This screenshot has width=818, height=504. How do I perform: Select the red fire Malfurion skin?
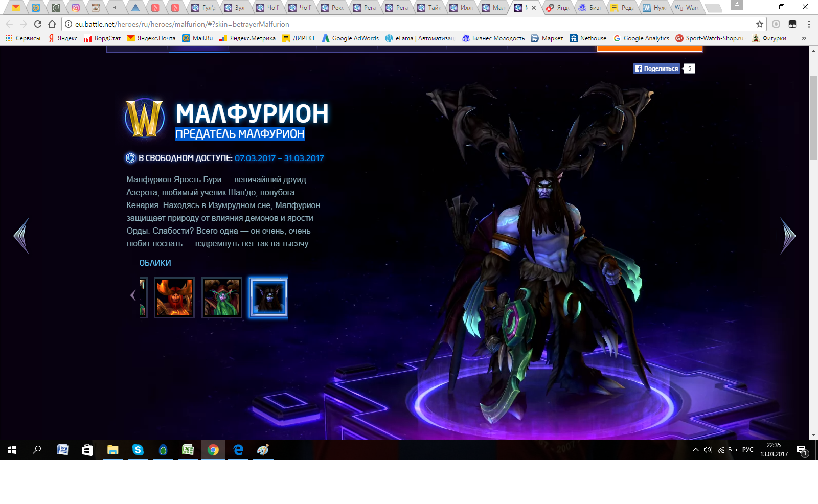click(x=174, y=297)
